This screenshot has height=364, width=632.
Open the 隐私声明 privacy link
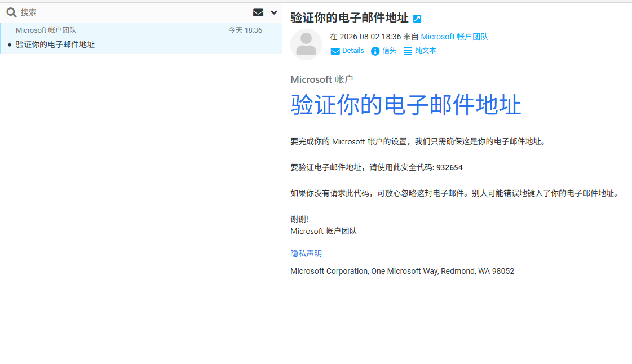tap(306, 254)
